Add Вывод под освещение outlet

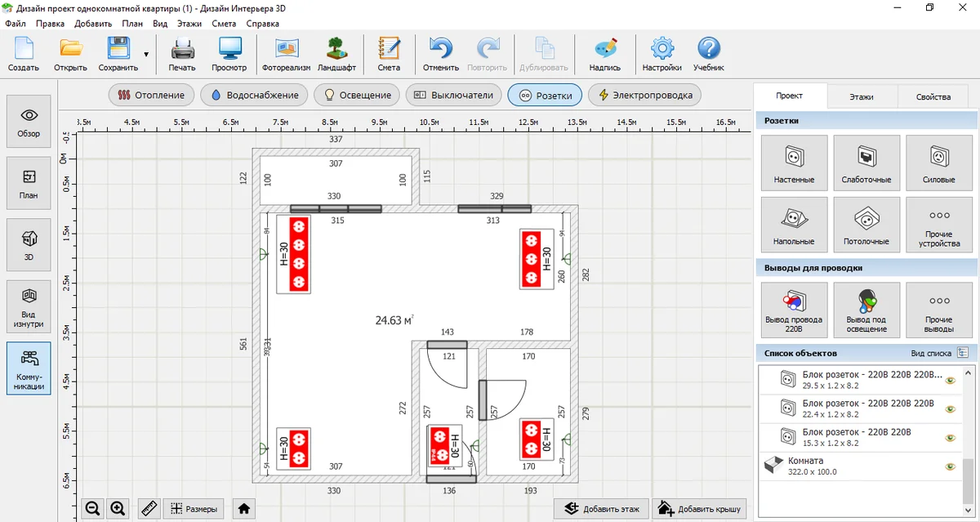866,310
